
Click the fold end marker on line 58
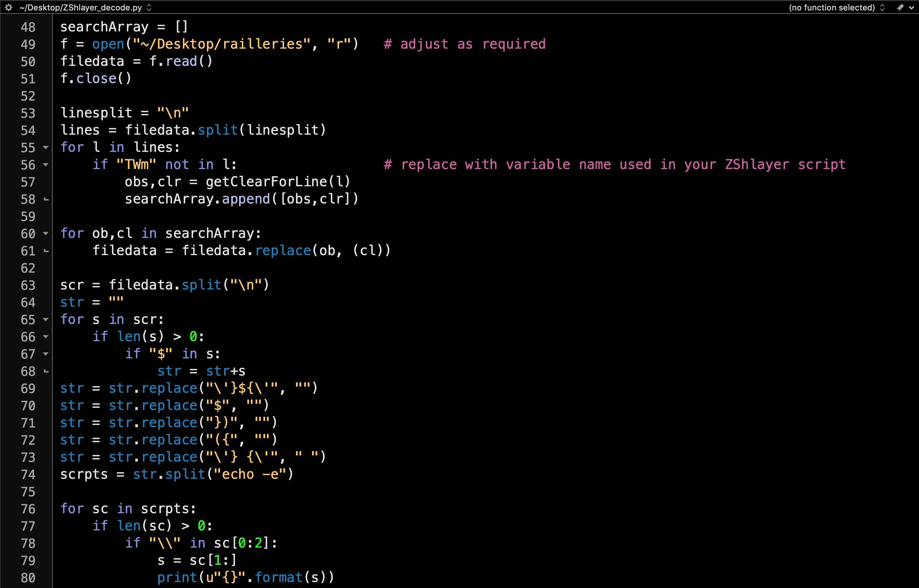[x=46, y=199]
